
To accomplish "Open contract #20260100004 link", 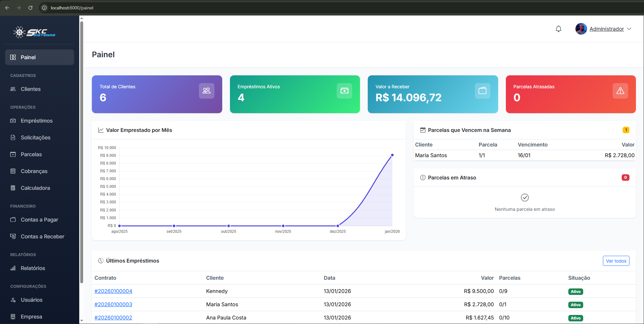I will (113, 291).
